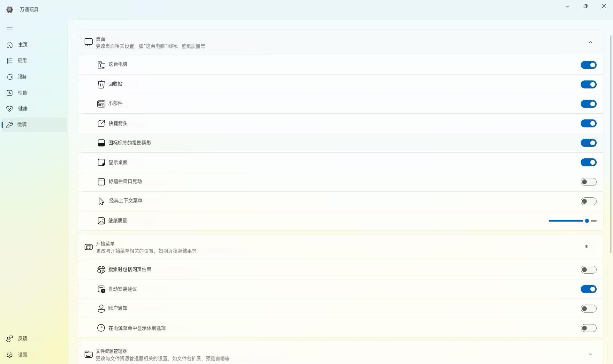613x364 pixels.
Task: Click the 回收站 trash bin icon
Action: 101,84
